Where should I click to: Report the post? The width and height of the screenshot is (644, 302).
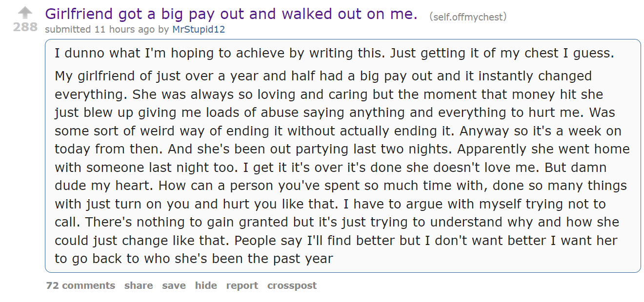click(x=242, y=285)
